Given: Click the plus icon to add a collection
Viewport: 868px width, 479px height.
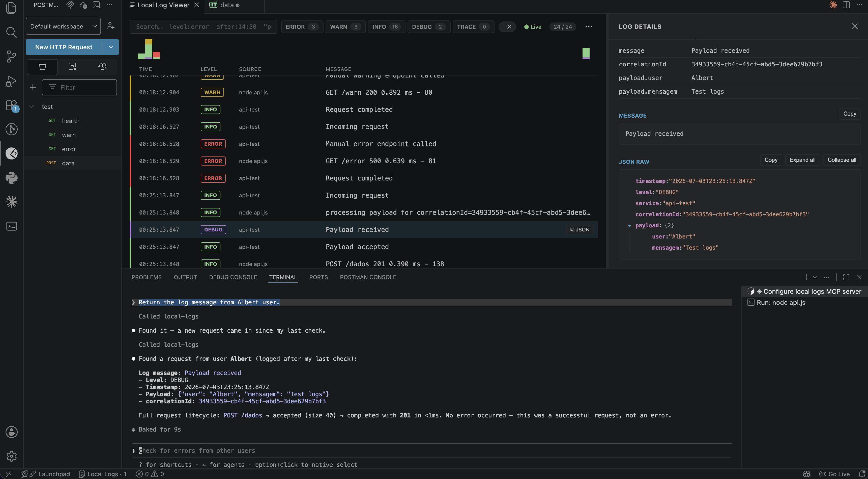Looking at the screenshot, I should point(33,87).
